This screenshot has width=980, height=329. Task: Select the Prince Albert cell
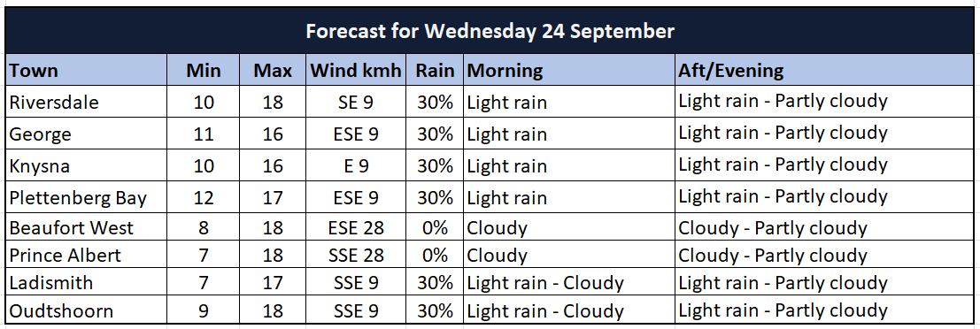click(86, 256)
